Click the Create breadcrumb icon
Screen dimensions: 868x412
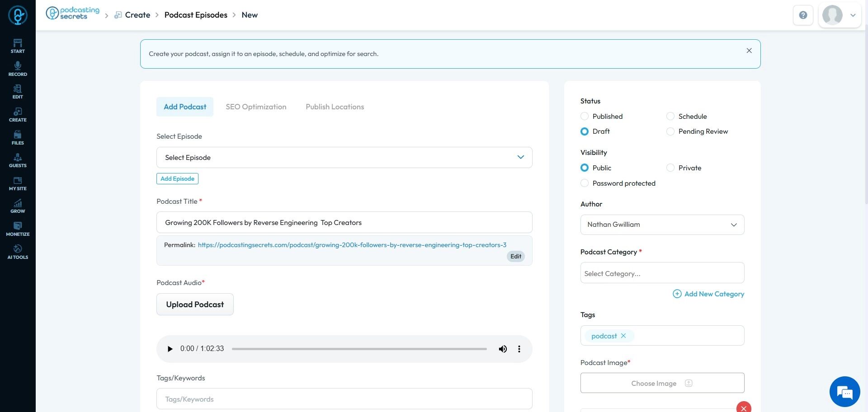(x=118, y=15)
